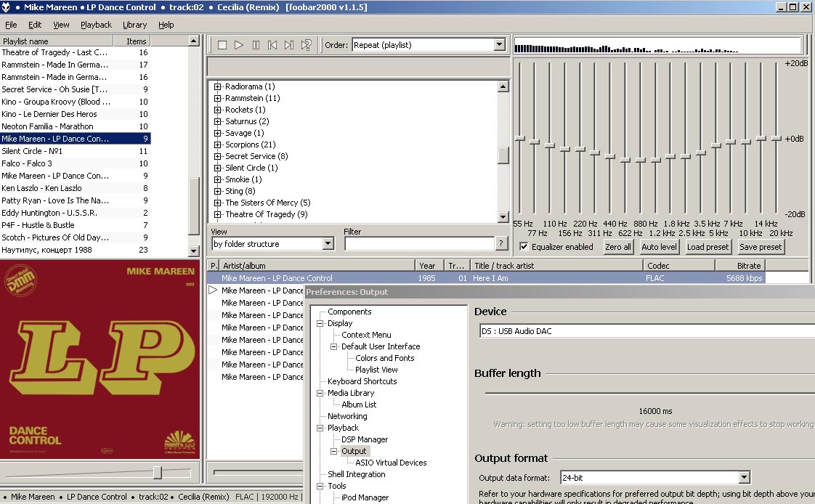Select the 'Ken Laszlo - Ken Laszlo' playlist
This screenshot has width=815, height=504.
tap(76, 188)
